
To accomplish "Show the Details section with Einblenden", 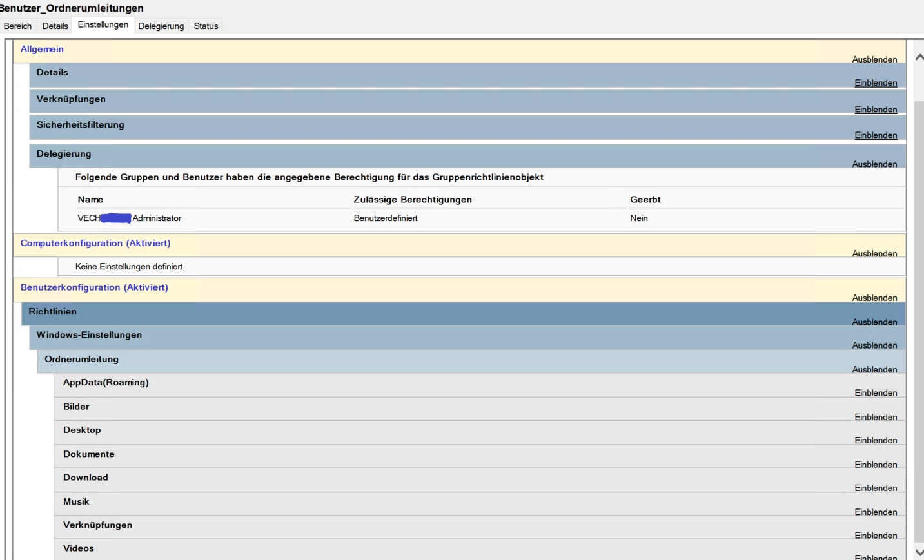I will click(876, 82).
